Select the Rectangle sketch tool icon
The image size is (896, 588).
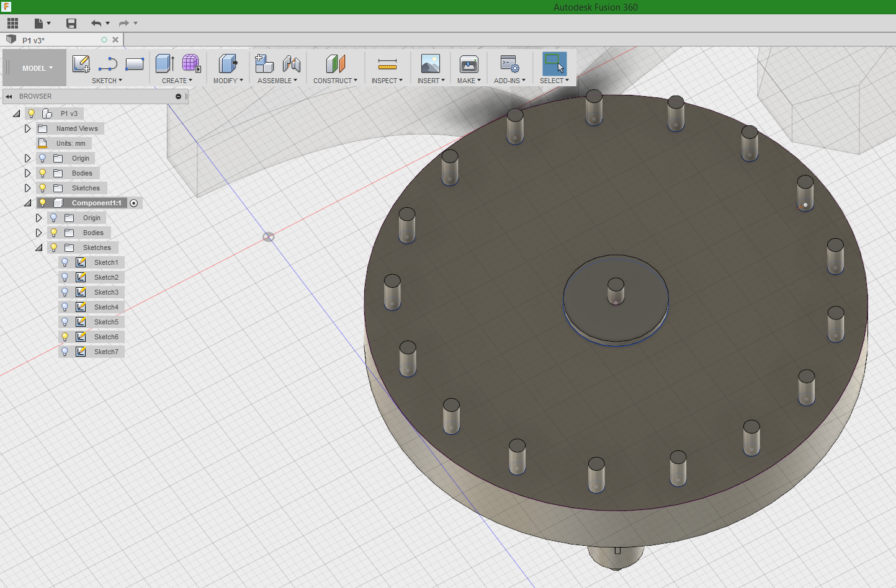pos(135,64)
